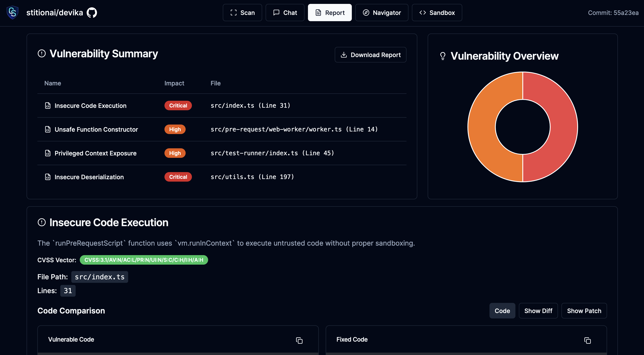644x355 pixels.
Task: Click the alert icon beside Insecure Code Execution
Action: [x=42, y=222]
